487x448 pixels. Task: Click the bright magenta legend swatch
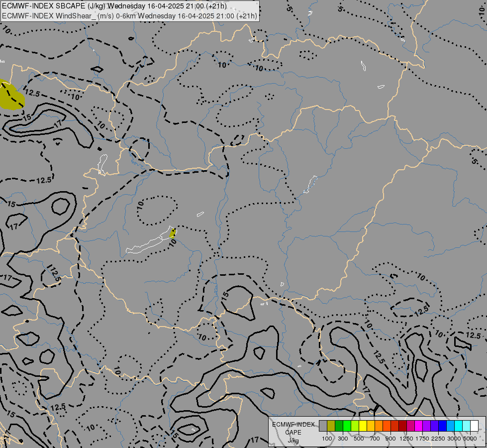pyautogui.click(x=419, y=426)
